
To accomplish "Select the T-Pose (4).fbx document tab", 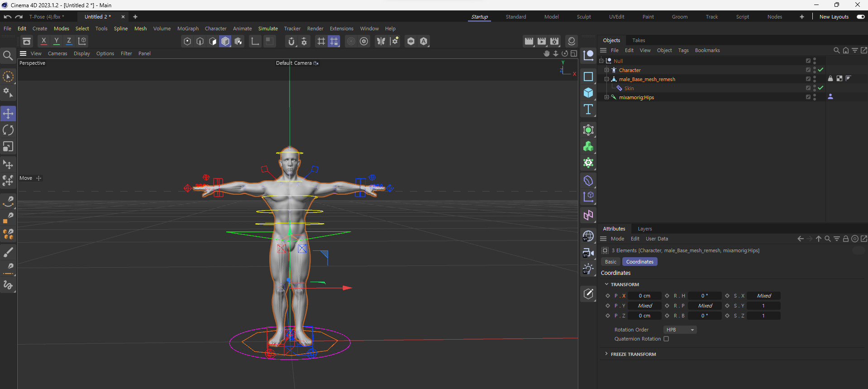I will click(47, 17).
